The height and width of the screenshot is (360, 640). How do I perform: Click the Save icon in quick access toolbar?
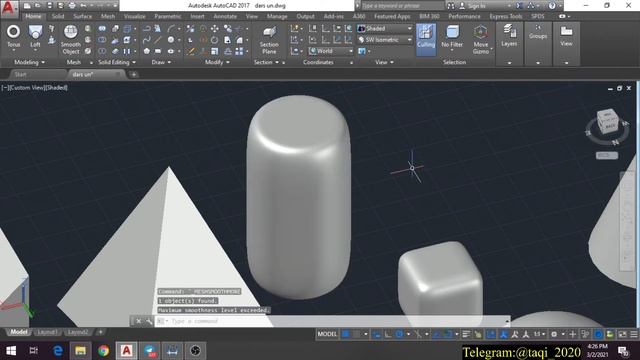pos(49,6)
